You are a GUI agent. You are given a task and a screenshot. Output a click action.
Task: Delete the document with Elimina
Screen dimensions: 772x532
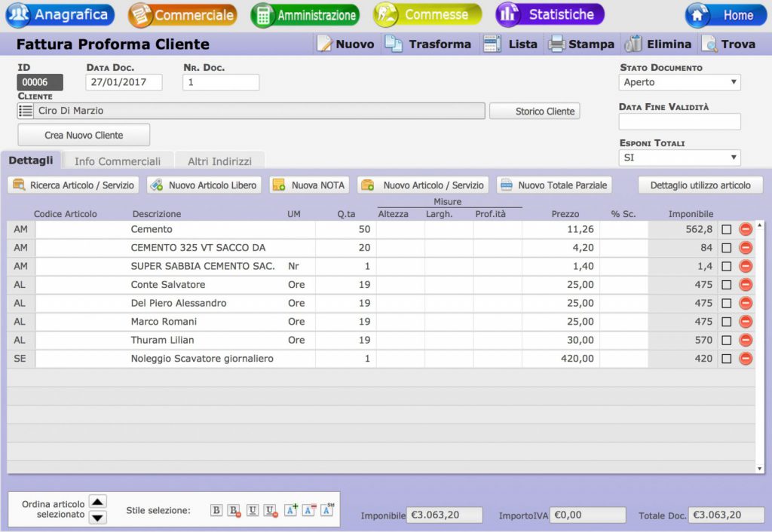pyautogui.click(x=657, y=44)
